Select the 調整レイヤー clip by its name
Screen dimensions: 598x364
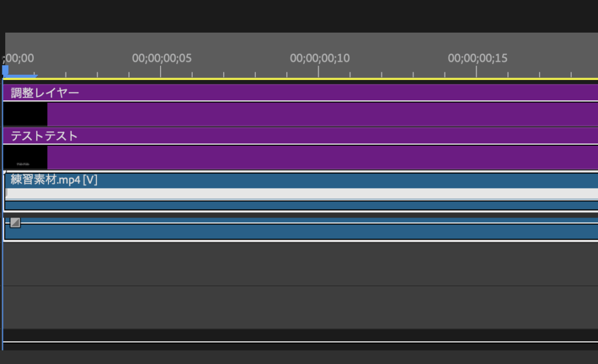tap(44, 93)
